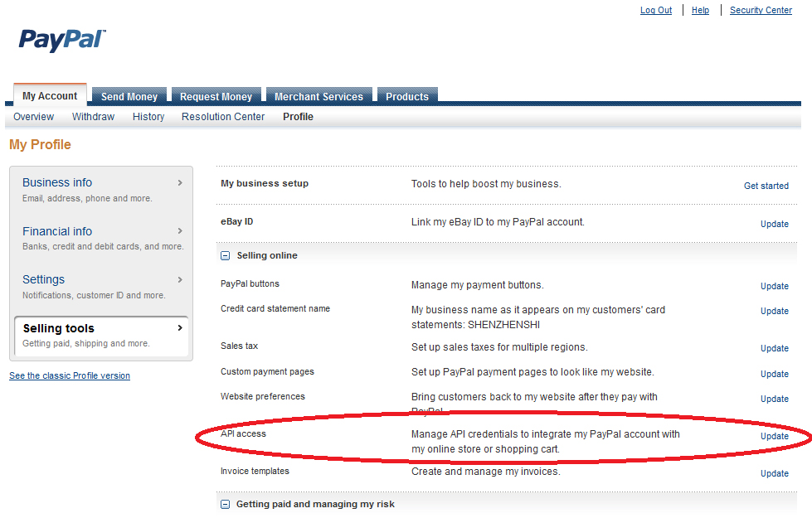Update the PayPal buttons setting

point(775,286)
